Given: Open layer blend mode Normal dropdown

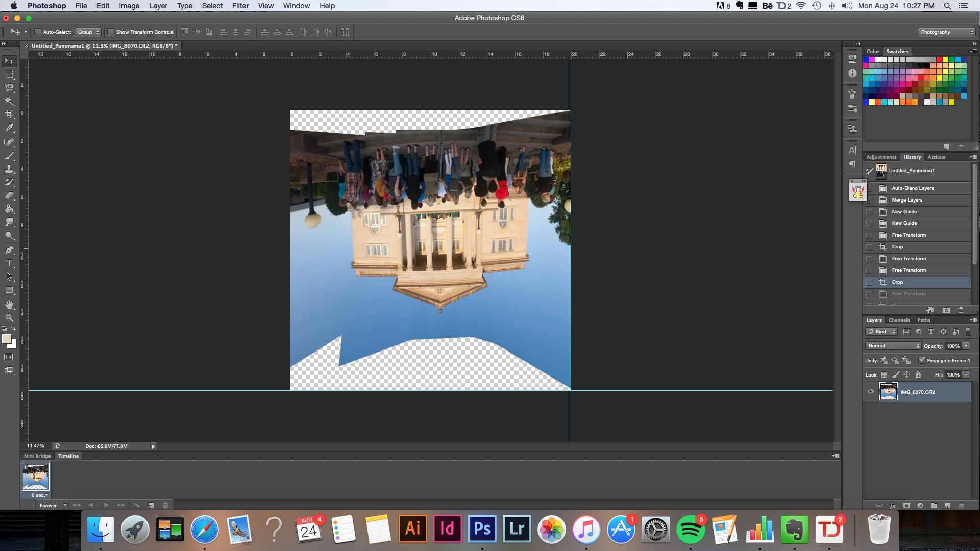Looking at the screenshot, I should click(893, 346).
